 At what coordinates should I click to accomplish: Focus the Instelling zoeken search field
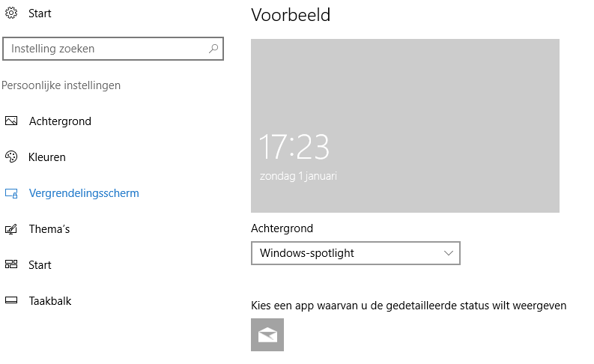[x=113, y=49]
